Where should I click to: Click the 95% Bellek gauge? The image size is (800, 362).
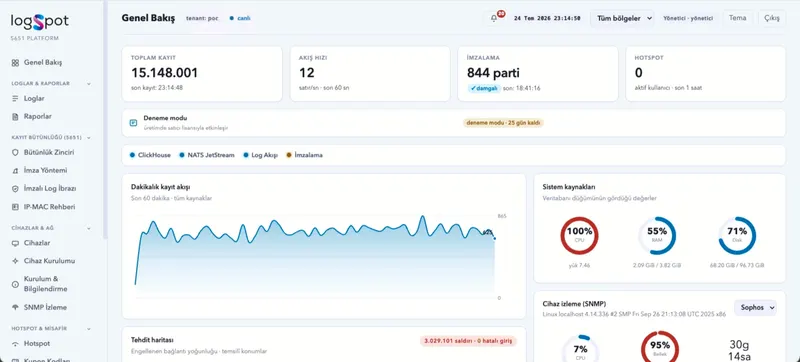click(660, 348)
